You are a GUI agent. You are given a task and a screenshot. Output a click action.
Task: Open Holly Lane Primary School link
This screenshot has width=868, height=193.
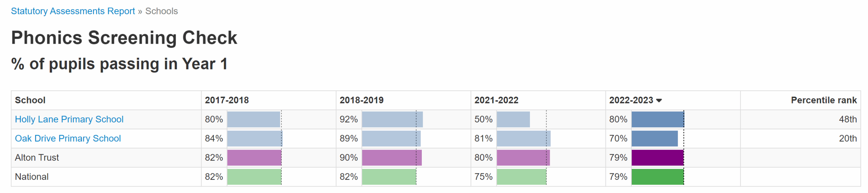click(69, 119)
